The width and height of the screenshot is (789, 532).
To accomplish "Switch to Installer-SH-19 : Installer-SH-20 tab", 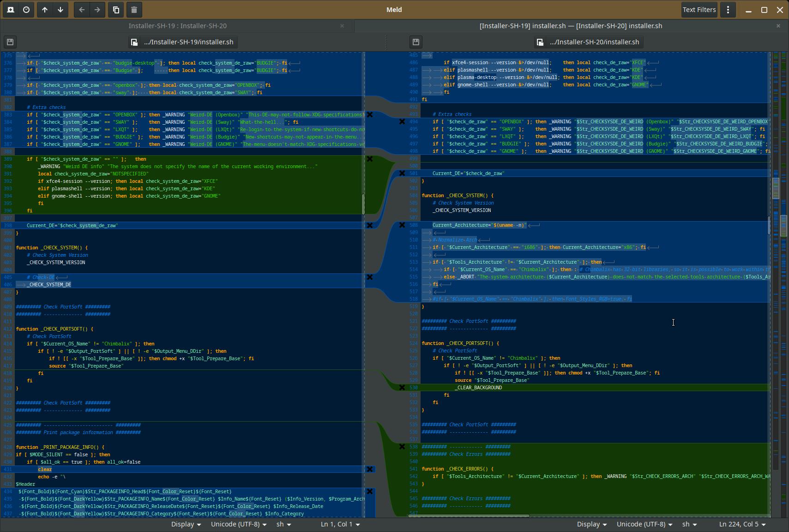I will pos(177,26).
